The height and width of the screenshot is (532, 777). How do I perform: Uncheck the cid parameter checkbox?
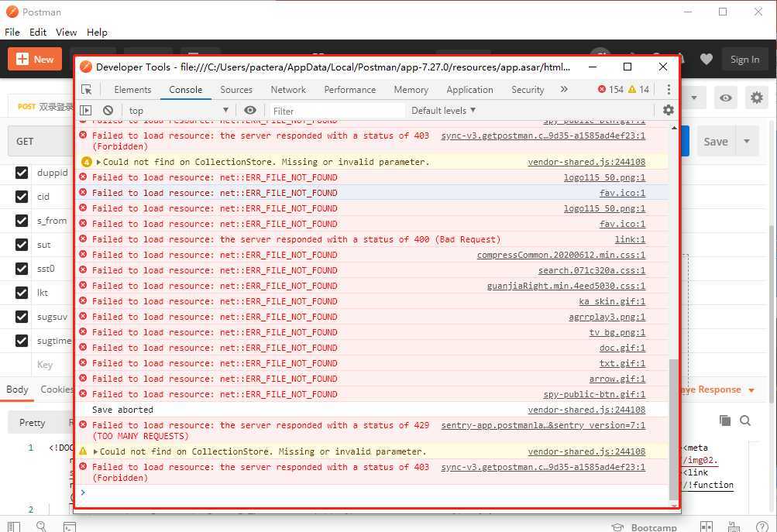pyautogui.click(x=22, y=197)
